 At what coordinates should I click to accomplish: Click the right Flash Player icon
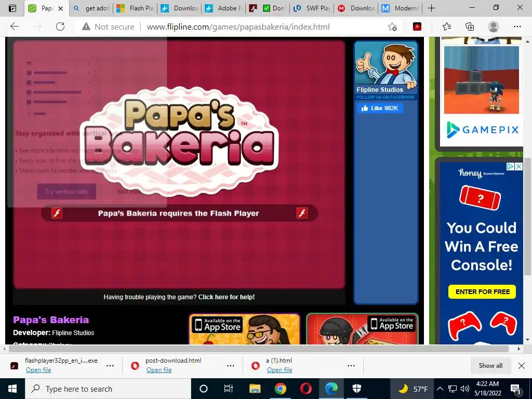coord(302,213)
